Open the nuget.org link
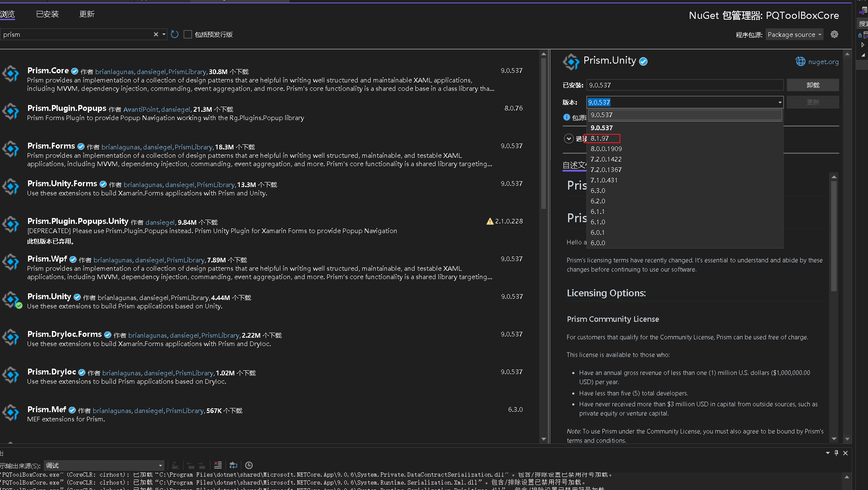The image size is (868, 490). tap(823, 62)
